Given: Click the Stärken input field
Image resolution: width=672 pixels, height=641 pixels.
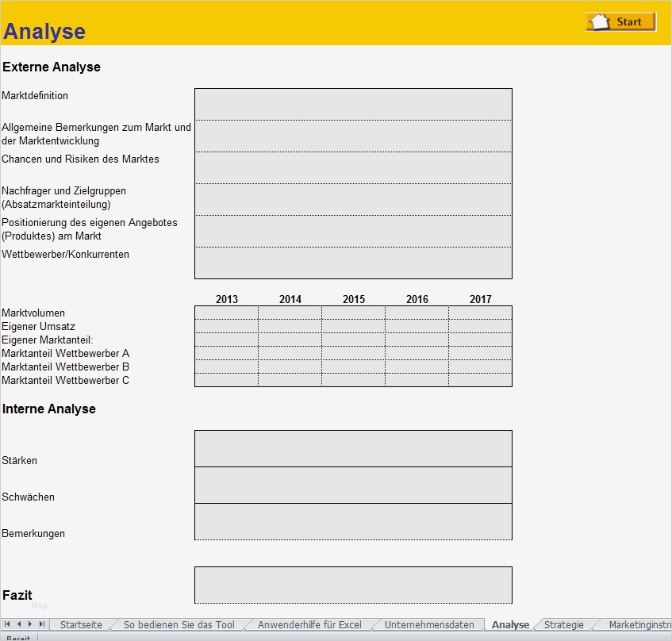Looking at the screenshot, I should coord(353,448).
